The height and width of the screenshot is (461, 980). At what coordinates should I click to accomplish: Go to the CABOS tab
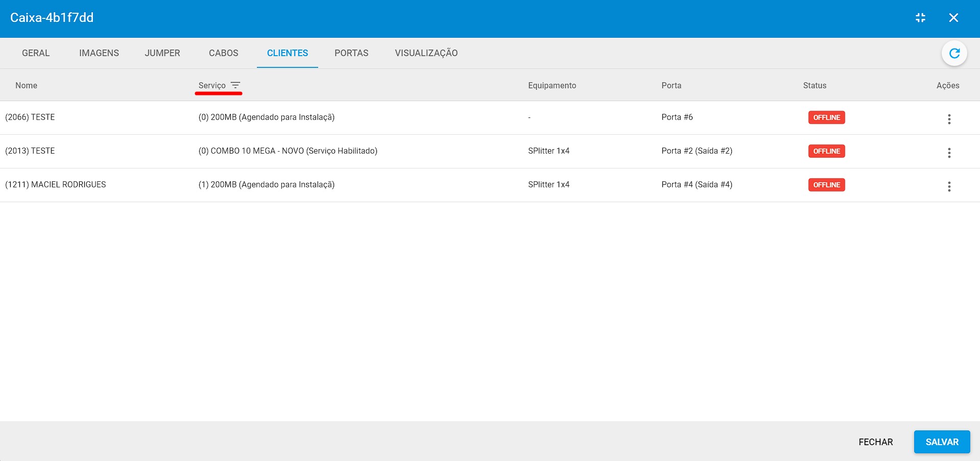click(224, 53)
